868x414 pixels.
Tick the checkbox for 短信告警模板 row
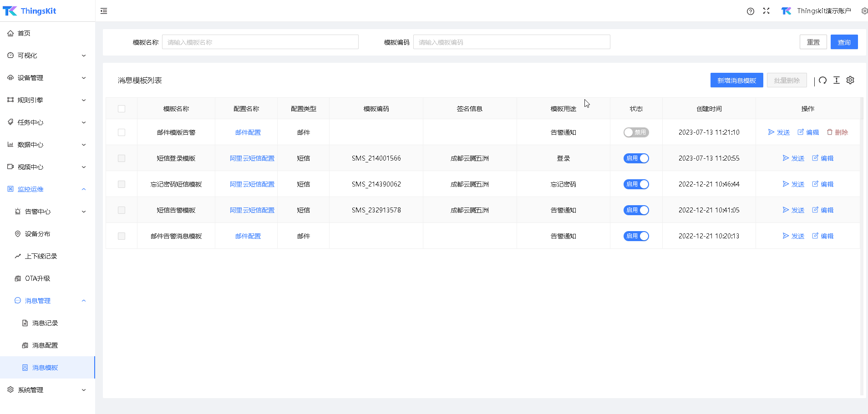[122, 210]
